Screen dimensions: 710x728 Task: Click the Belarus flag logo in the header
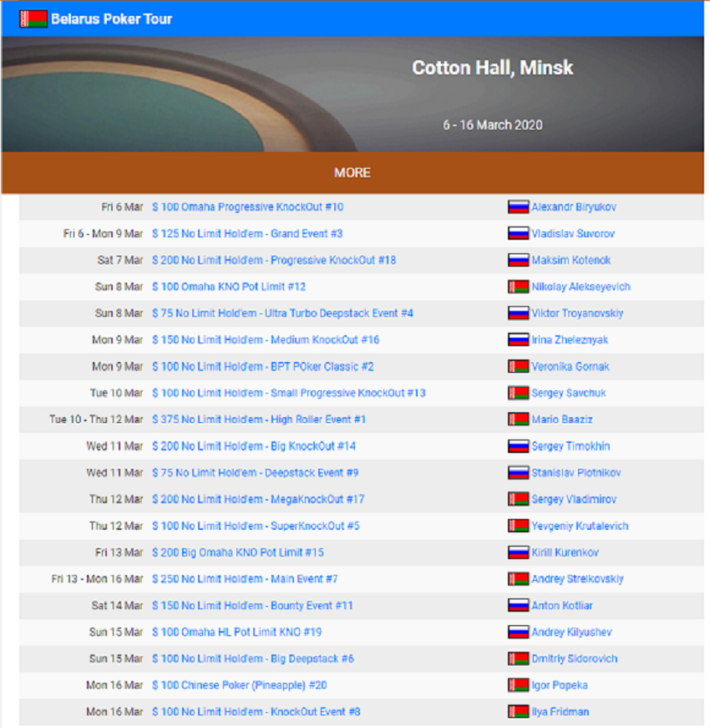(33, 19)
